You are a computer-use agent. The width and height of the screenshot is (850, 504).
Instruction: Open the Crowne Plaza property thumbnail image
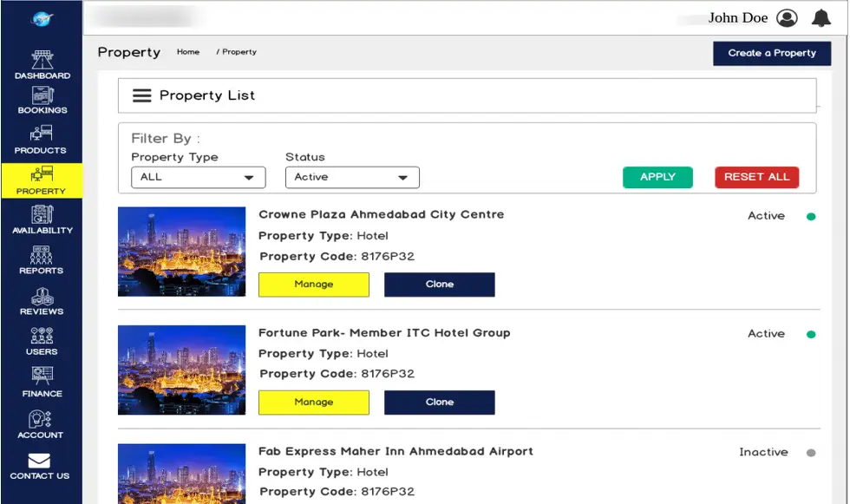[x=181, y=252]
